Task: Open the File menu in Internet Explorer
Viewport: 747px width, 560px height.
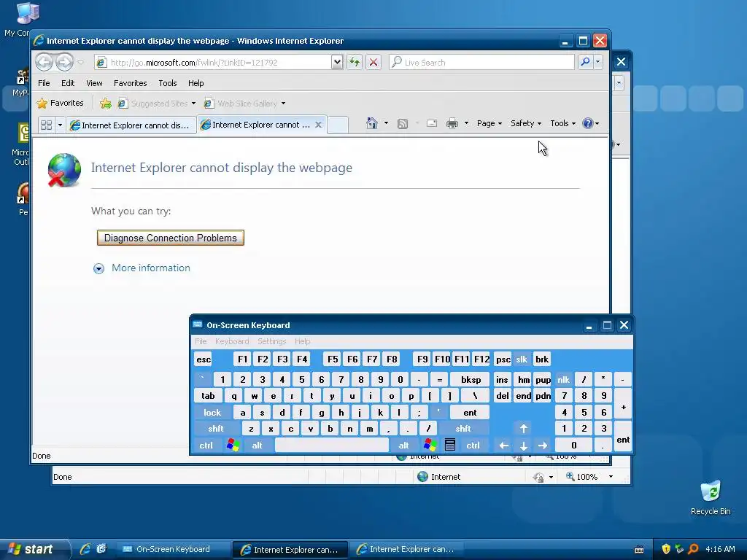Action: pos(44,83)
